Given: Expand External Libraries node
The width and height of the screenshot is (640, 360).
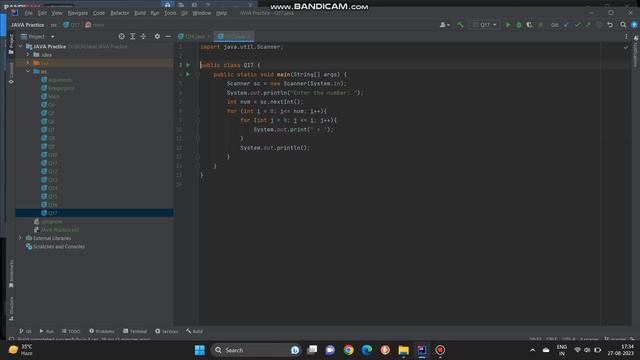Looking at the screenshot, I should pyautogui.click(x=20, y=238).
